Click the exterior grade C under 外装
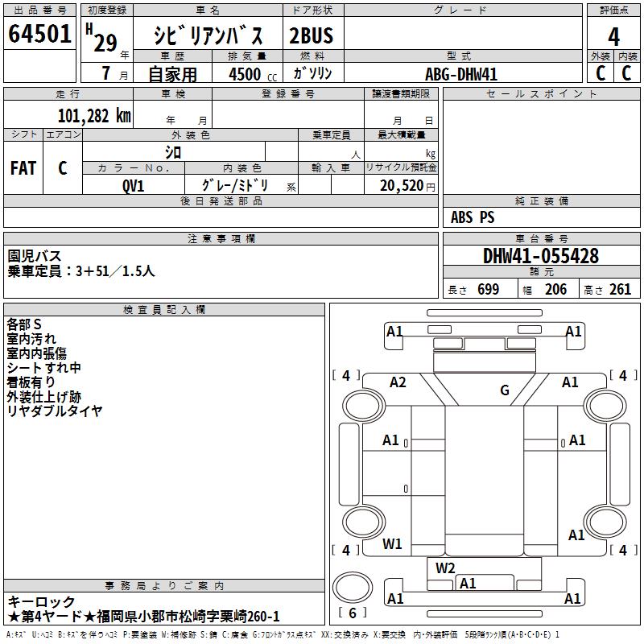This screenshot has width=644, height=644. (601, 73)
